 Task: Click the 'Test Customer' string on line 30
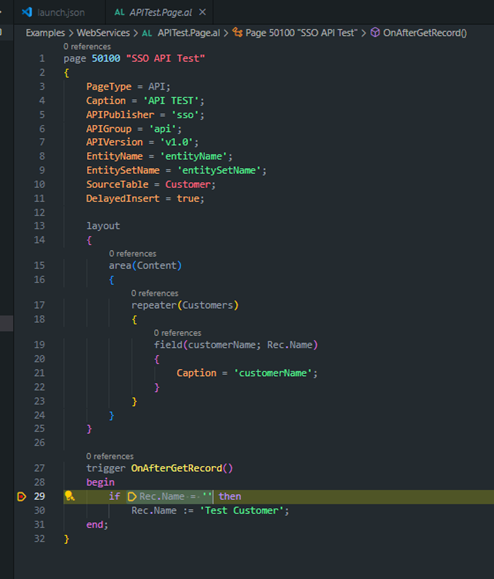click(x=242, y=510)
